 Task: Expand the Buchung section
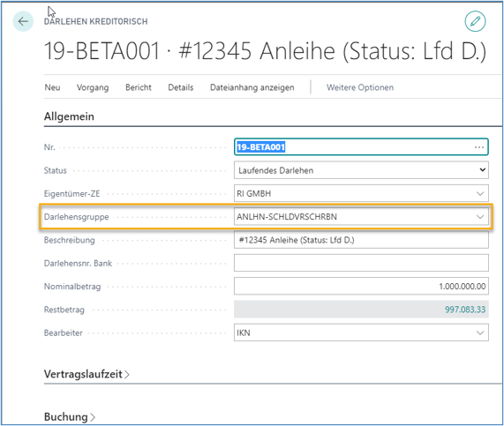70,416
